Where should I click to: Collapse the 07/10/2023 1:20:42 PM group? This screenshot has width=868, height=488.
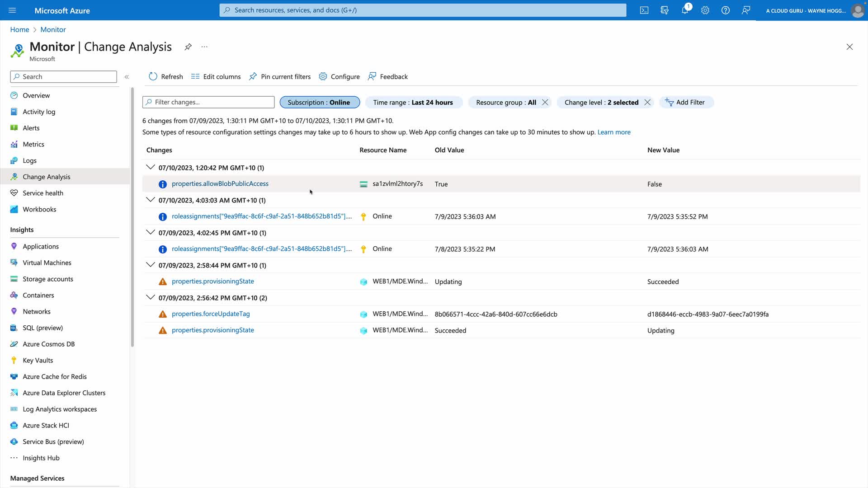151,167
